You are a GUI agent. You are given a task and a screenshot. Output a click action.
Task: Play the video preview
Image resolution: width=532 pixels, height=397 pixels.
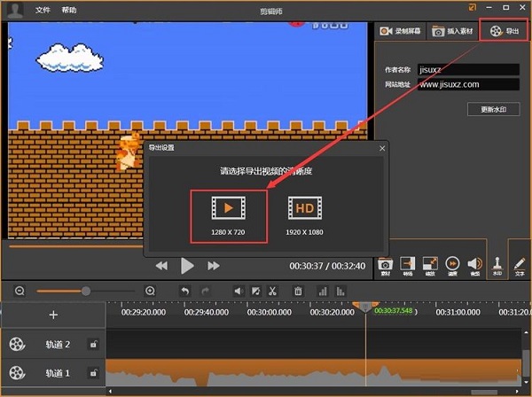coord(187,266)
